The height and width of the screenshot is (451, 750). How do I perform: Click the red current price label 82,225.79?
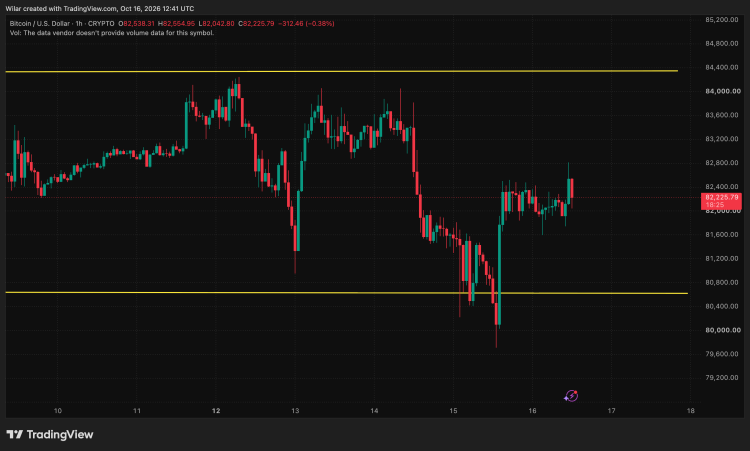pos(721,201)
